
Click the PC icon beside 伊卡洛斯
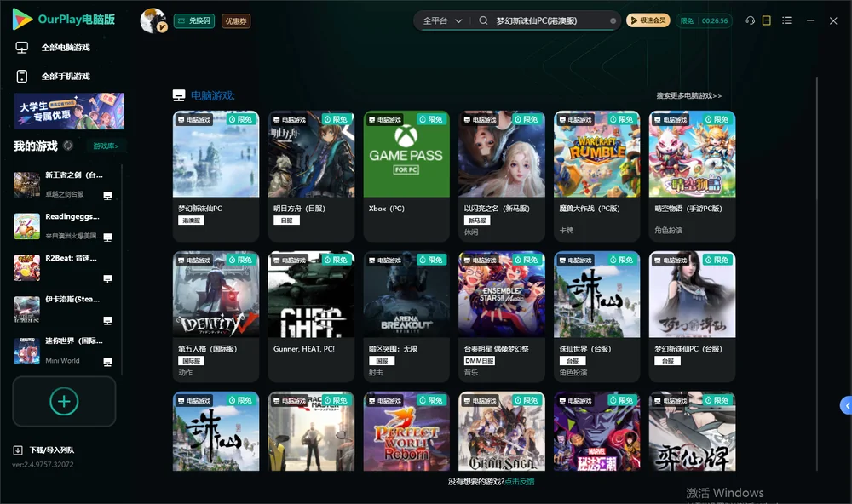coord(107,320)
